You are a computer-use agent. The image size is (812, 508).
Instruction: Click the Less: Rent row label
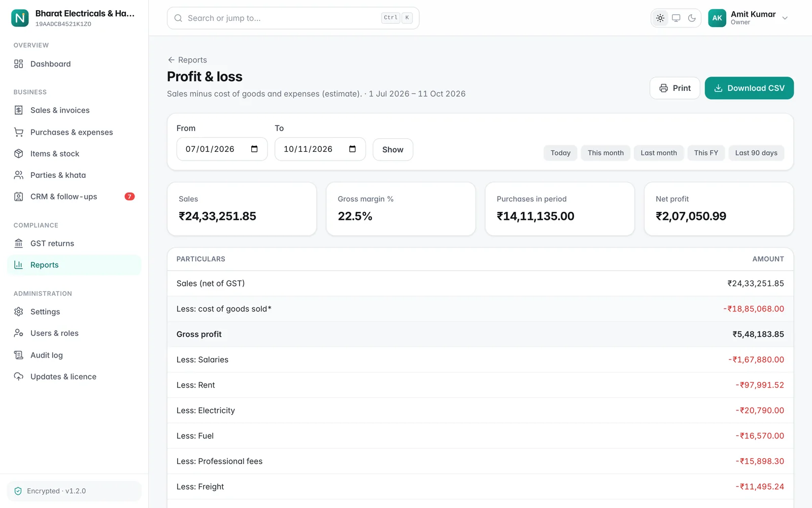[196, 385]
